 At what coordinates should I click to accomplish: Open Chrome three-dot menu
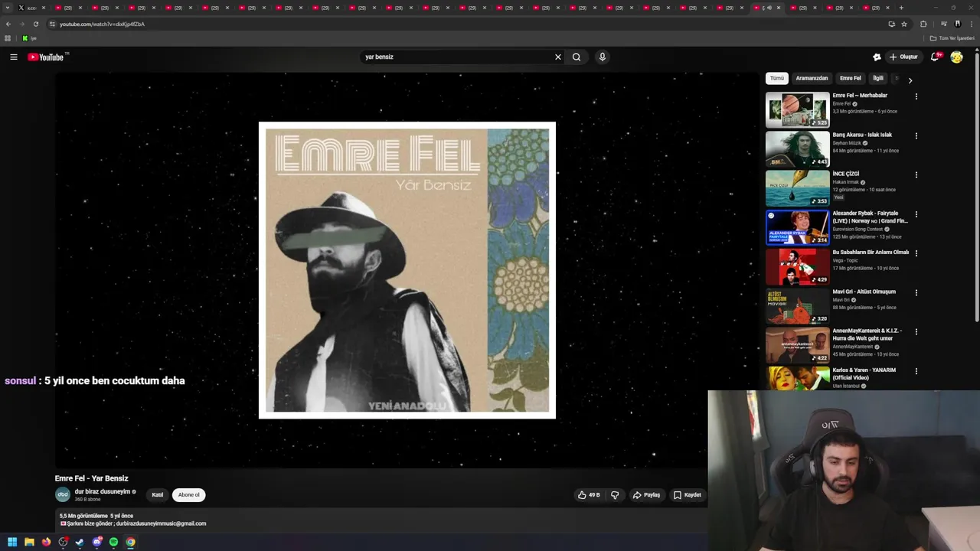(x=971, y=24)
